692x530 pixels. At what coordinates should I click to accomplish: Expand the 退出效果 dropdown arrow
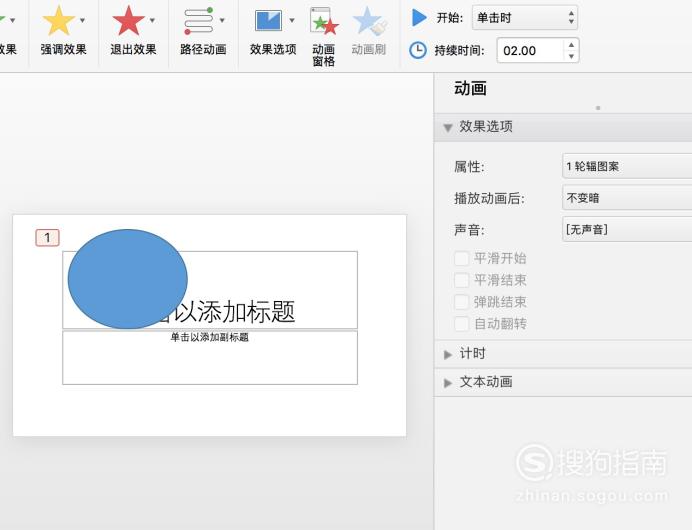coord(152,20)
